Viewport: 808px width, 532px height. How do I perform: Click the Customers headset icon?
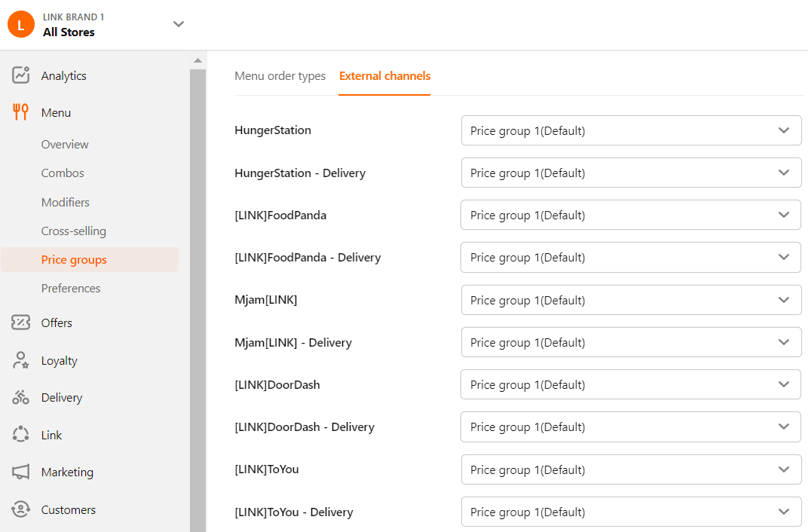click(20, 509)
